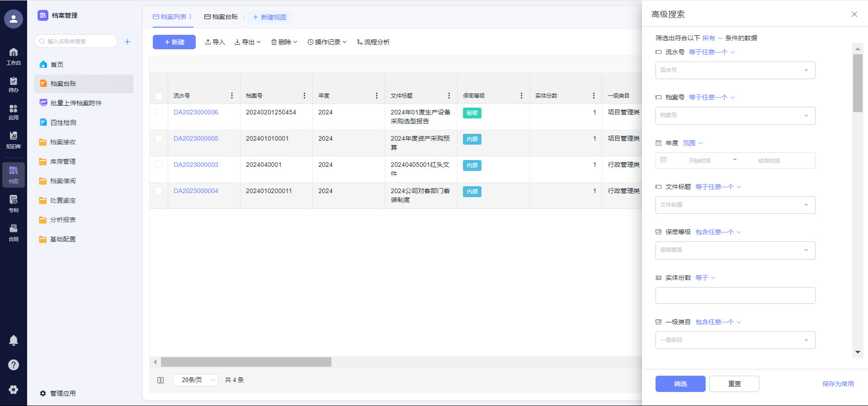Open the 专利 sidebar icon
This screenshot has width=868, height=406.
pos(14,203)
